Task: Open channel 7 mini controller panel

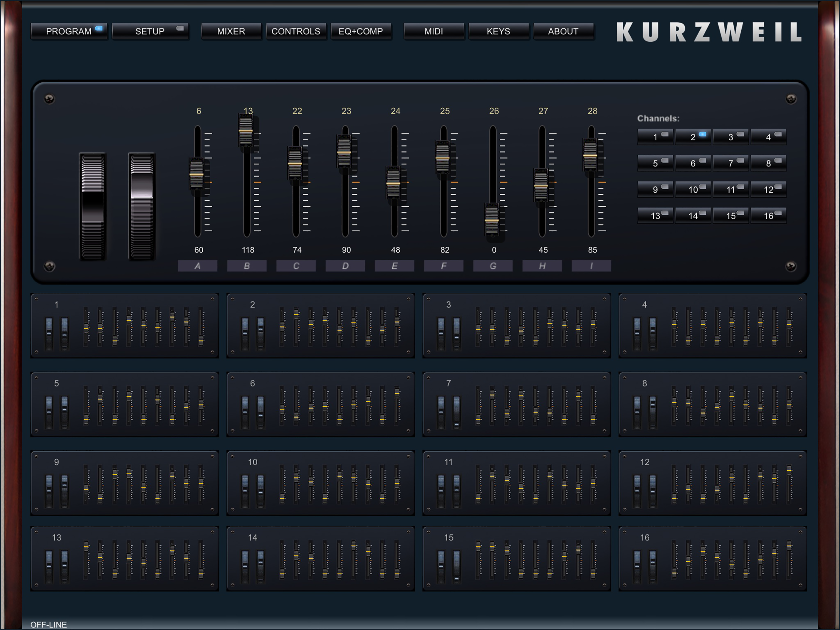Action: (517, 404)
